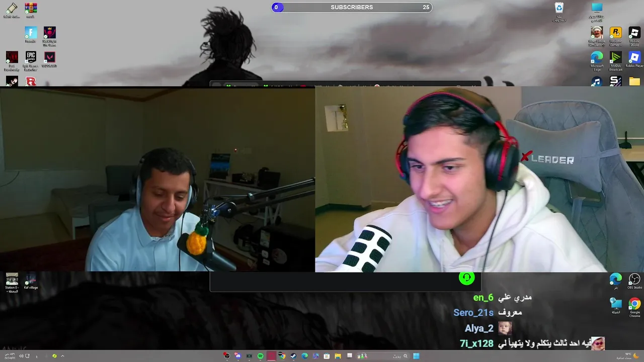Open the volume control in system tray
This screenshot has width=644, height=362.
pos(22,356)
